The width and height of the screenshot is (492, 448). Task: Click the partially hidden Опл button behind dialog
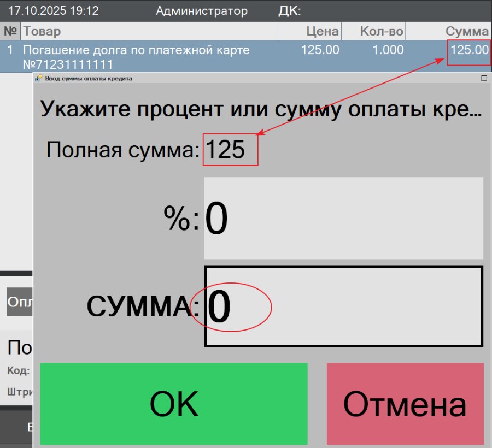click(20, 302)
